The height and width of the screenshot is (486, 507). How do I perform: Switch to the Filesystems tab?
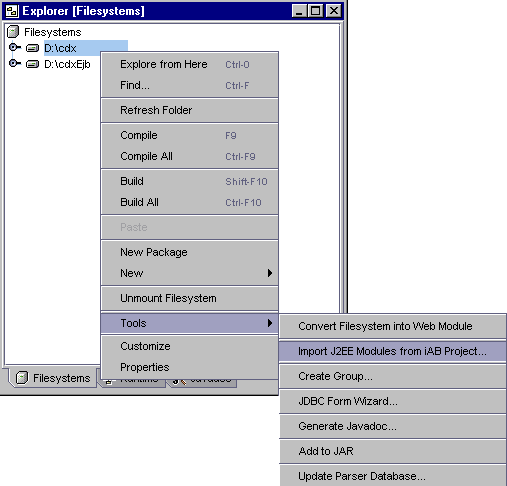[x=53, y=378]
